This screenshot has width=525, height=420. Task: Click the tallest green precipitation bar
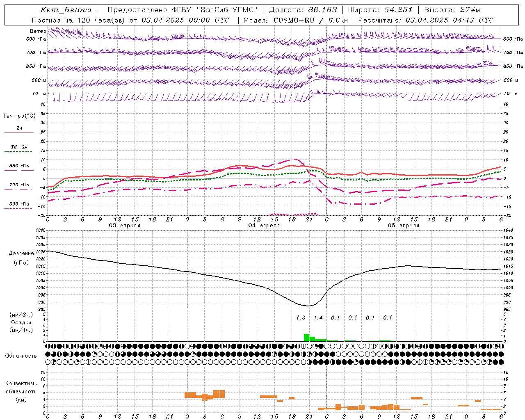[306, 338]
